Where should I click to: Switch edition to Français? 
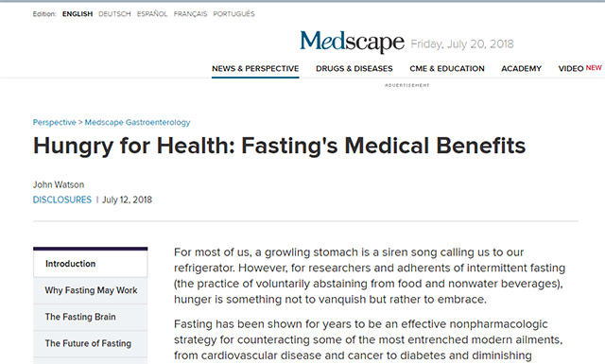pyautogui.click(x=190, y=14)
